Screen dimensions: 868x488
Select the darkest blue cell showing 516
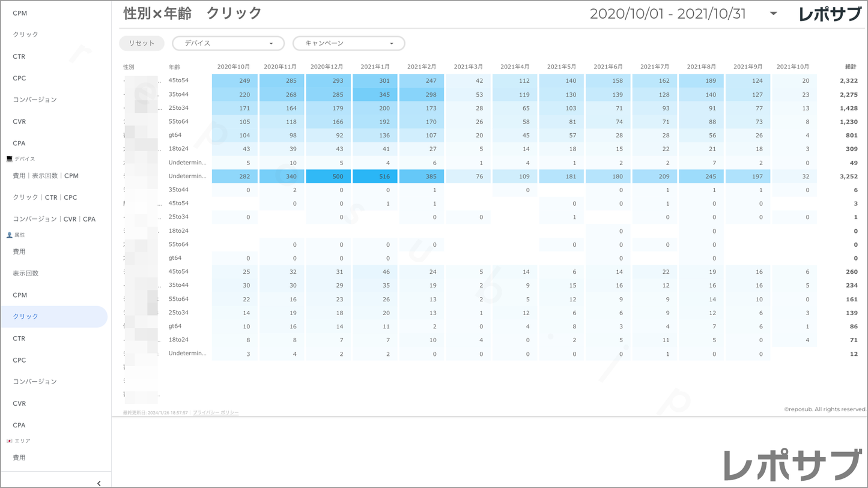375,176
